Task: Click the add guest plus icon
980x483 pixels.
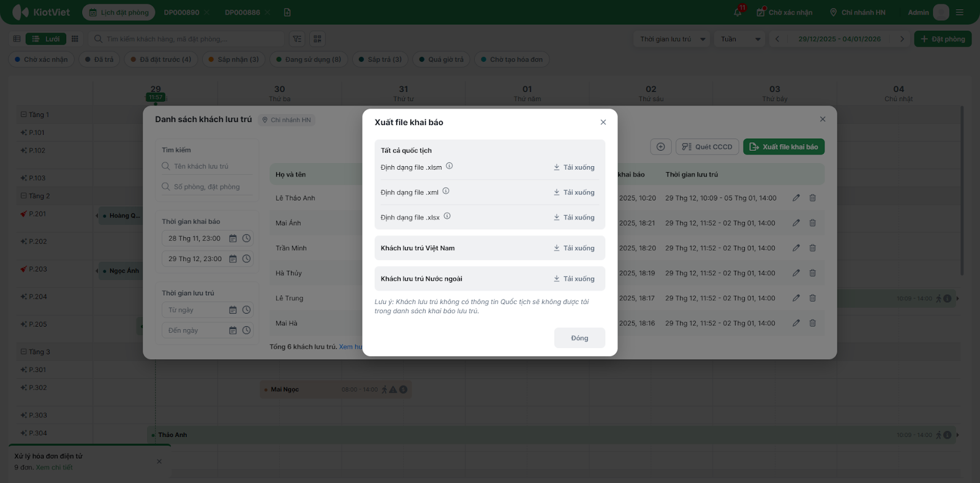Action: point(660,146)
